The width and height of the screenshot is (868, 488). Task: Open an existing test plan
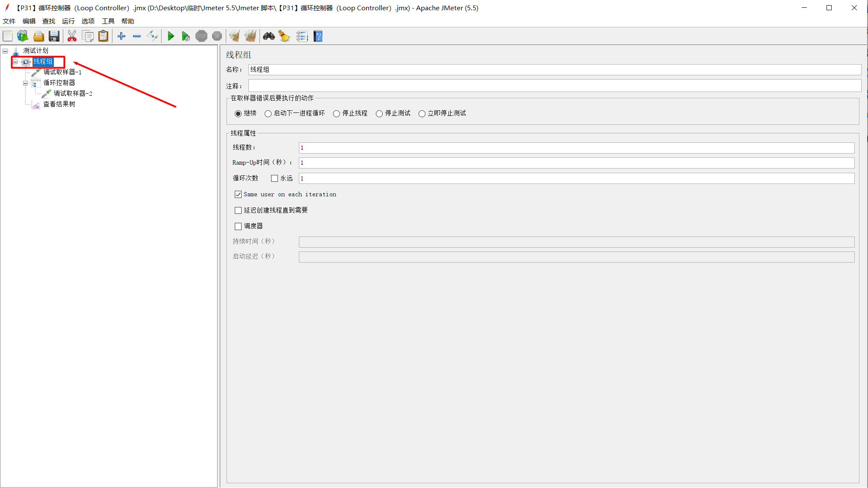pyautogui.click(x=38, y=36)
